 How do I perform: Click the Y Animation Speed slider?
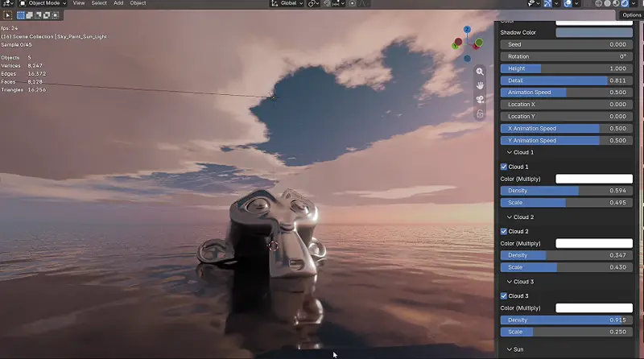tap(567, 141)
